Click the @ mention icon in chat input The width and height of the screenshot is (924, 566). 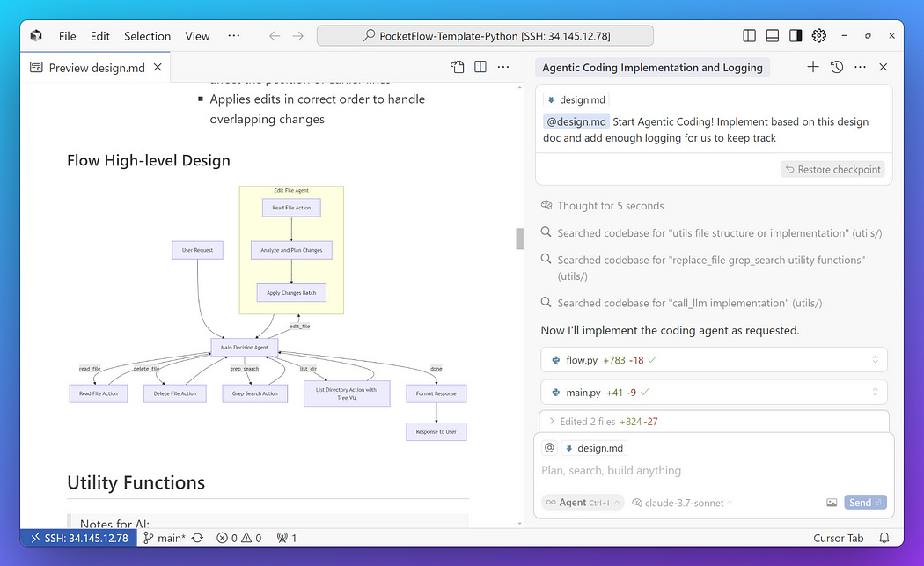(549, 448)
